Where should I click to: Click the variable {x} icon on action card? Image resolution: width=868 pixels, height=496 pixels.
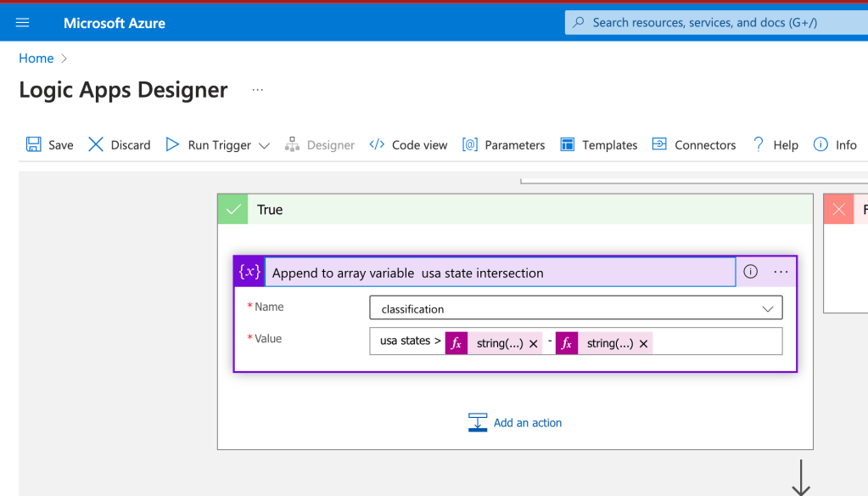click(249, 272)
